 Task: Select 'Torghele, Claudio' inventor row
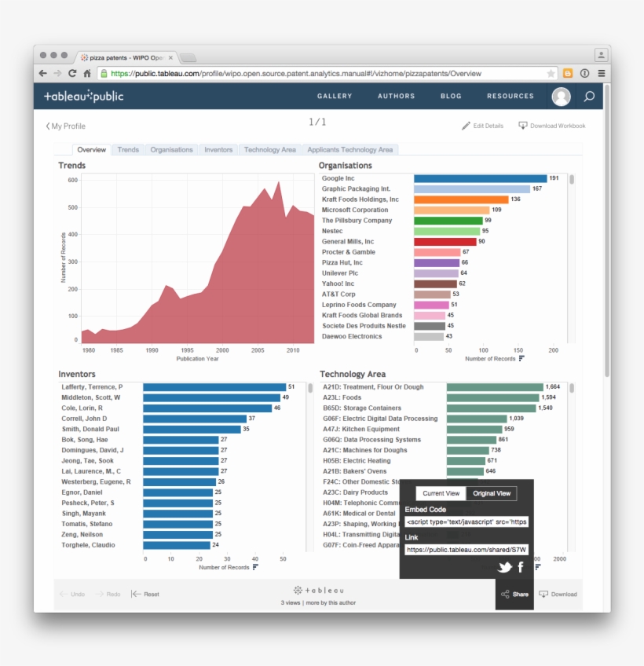(89, 545)
